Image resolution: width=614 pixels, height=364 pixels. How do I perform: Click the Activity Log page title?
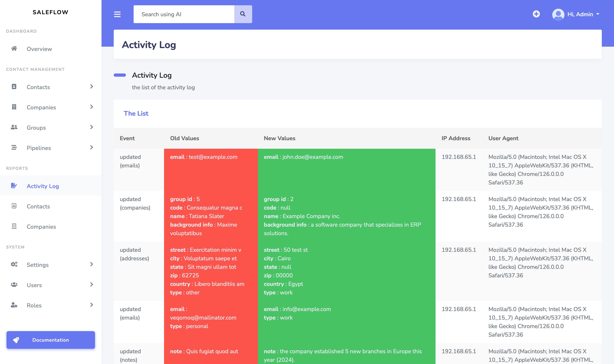coord(149,45)
